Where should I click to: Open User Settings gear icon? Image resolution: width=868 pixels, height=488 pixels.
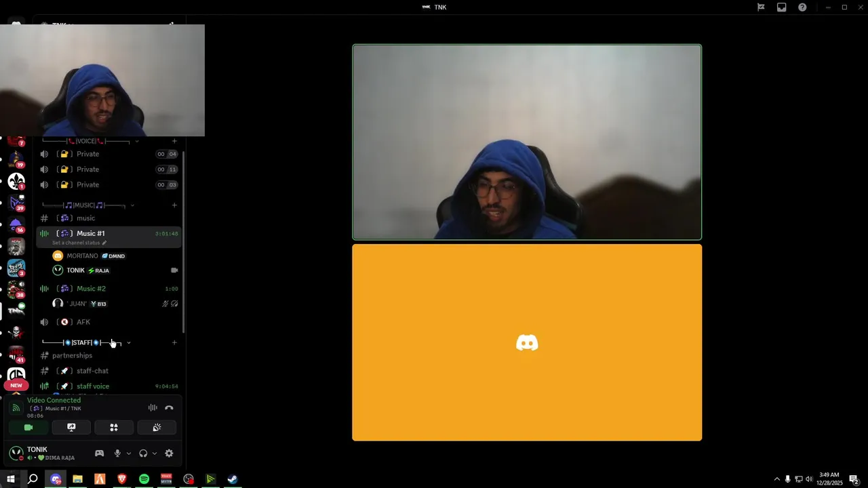coord(169,453)
